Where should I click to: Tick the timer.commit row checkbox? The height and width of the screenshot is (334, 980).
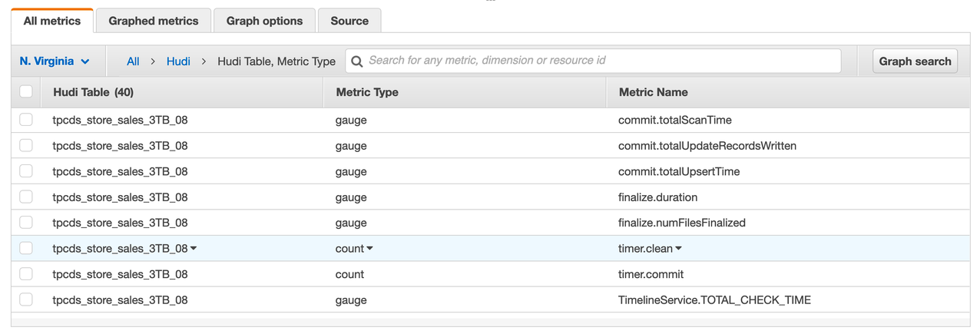point(26,274)
